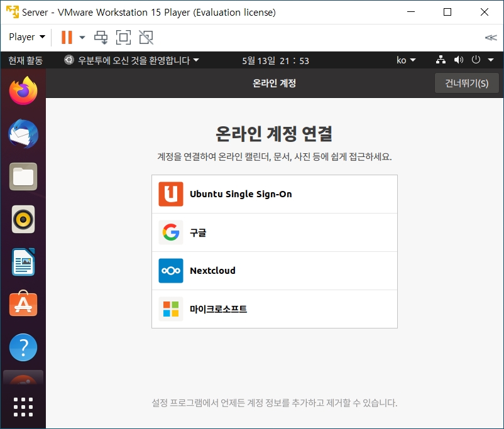This screenshot has width=504, height=429.
Task: Open Rhythmbox music player from the dock
Action: click(x=23, y=219)
